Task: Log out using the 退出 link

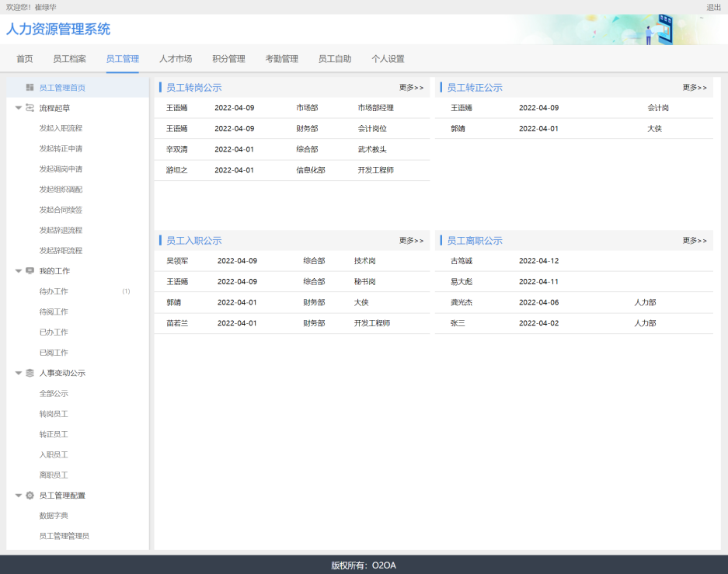Action: click(713, 7)
